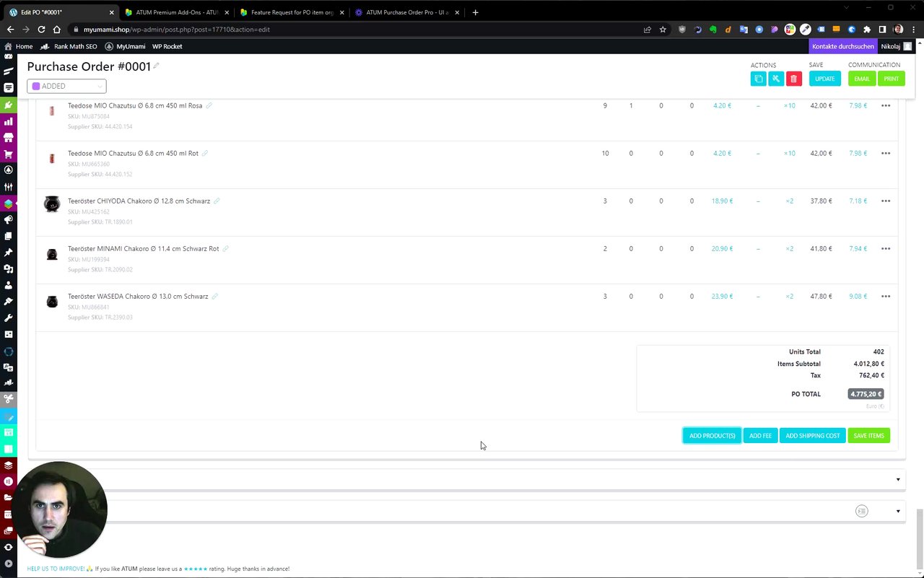Open three-dot menu for Teedose MIO Rosa row

point(885,105)
